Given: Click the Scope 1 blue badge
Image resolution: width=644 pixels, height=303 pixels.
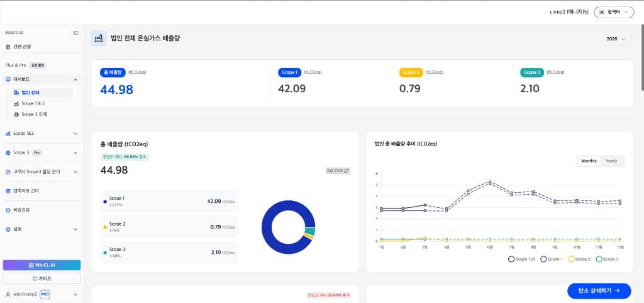Looking at the screenshot, I should pos(290,72).
